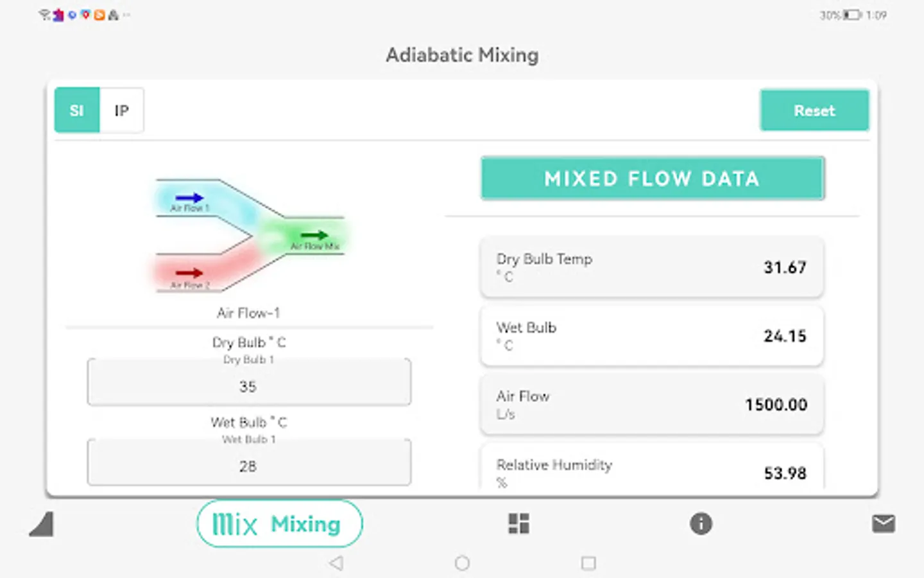Tap the blue Air Flow 1 arrow

(x=189, y=198)
